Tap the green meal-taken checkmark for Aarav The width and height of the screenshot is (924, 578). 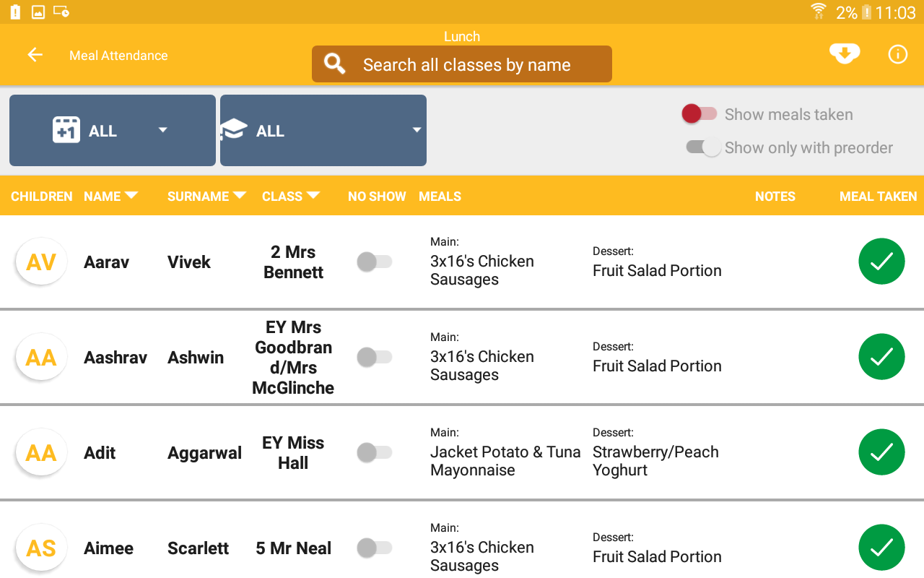point(881,262)
